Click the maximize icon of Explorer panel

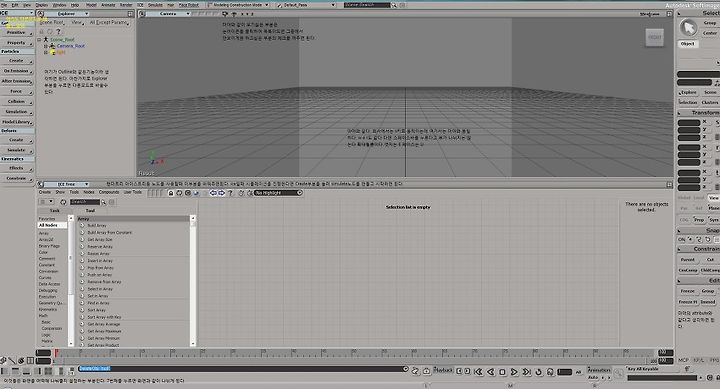pyautogui.click(x=130, y=14)
